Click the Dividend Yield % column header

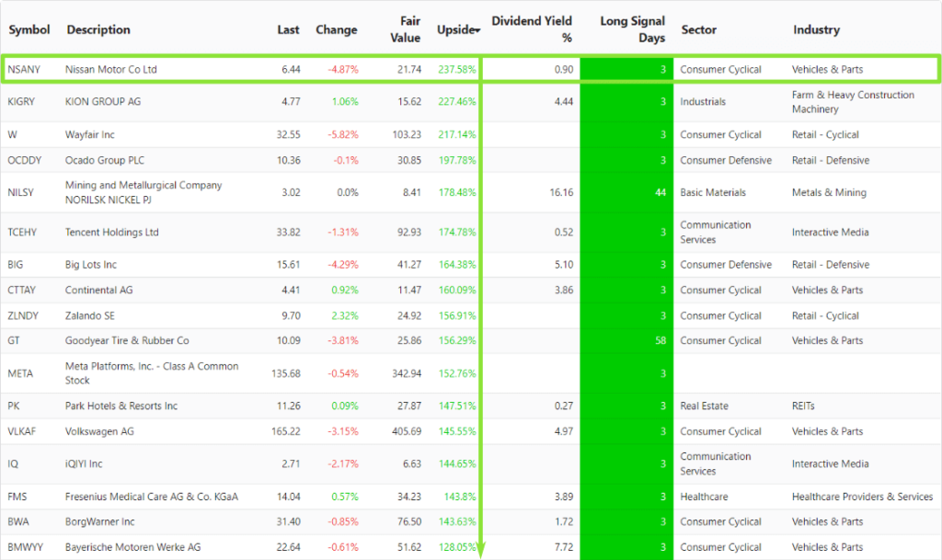tap(532, 29)
